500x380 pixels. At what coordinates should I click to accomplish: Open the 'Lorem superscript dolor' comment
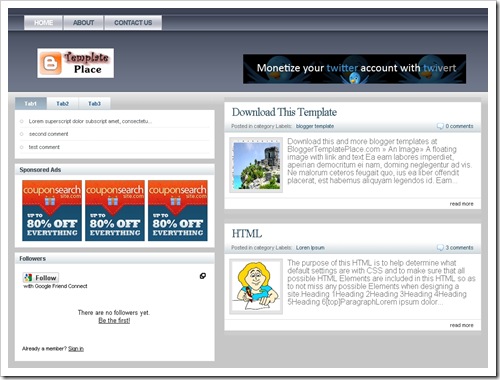click(x=90, y=121)
